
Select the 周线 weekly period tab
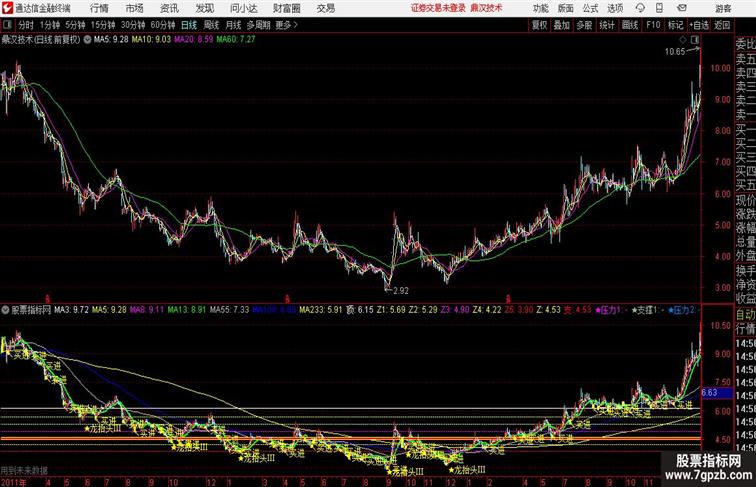211,25
